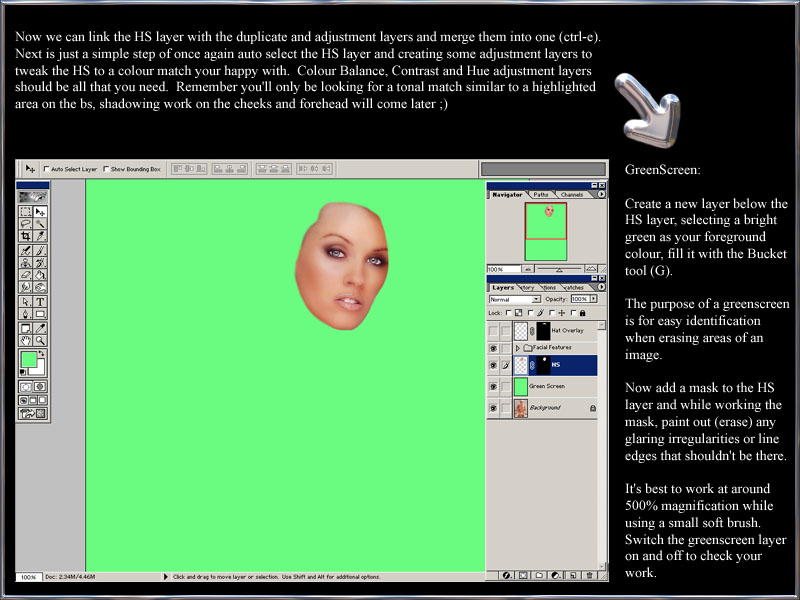Viewport: 800px width, 600px height.
Task: Select the Pen tool
Action: point(26,314)
